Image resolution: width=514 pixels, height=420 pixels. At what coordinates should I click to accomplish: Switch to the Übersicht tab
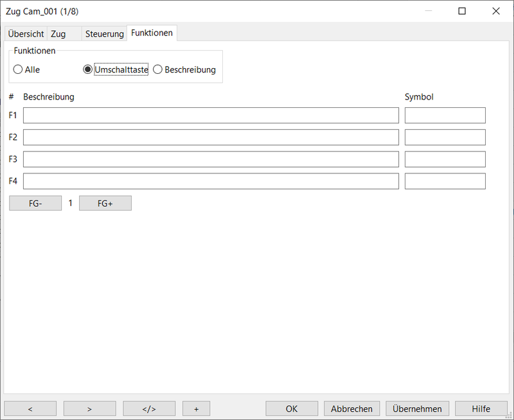click(26, 33)
